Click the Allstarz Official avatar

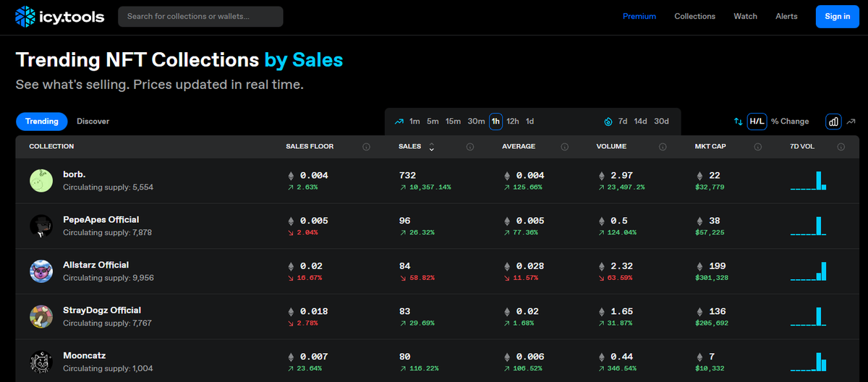coord(41,271)
